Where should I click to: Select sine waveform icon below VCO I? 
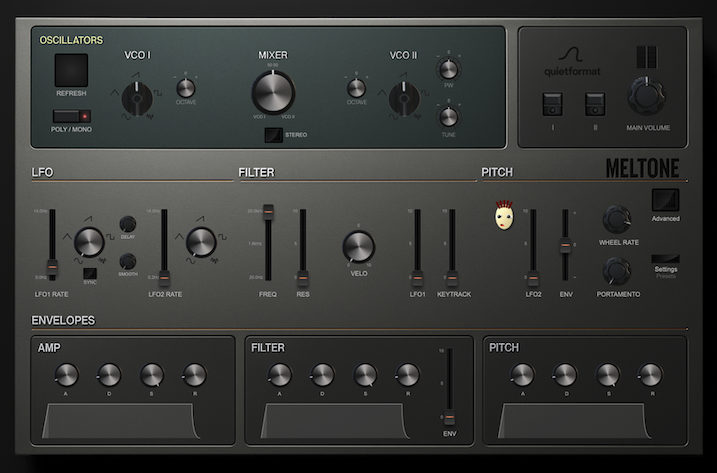[x=126, y=117]
